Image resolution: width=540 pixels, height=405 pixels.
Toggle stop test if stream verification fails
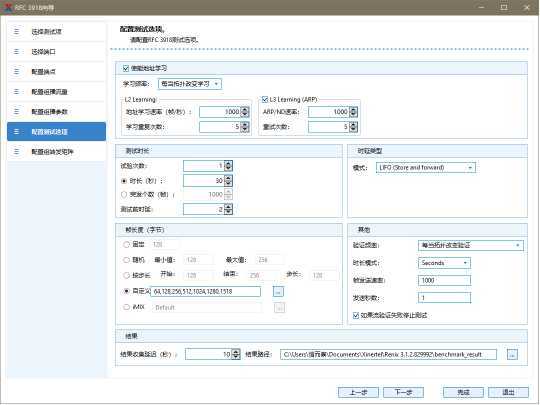(356, 315)
